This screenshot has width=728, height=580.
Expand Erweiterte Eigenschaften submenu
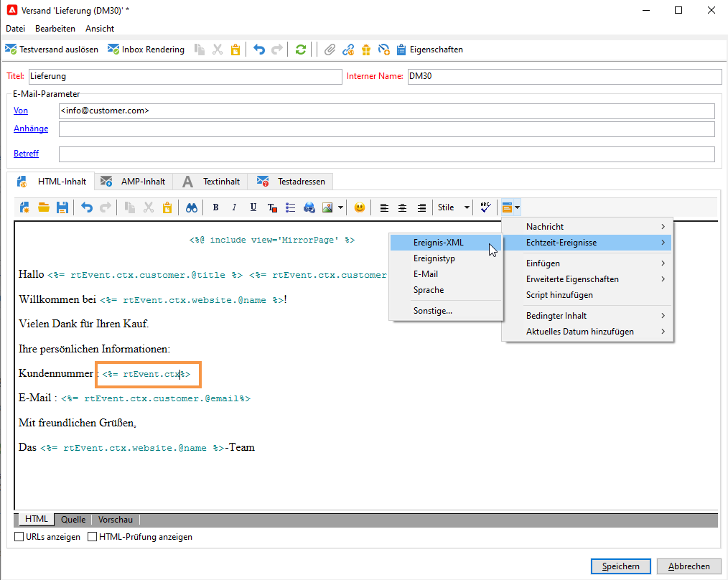(588, 279)
